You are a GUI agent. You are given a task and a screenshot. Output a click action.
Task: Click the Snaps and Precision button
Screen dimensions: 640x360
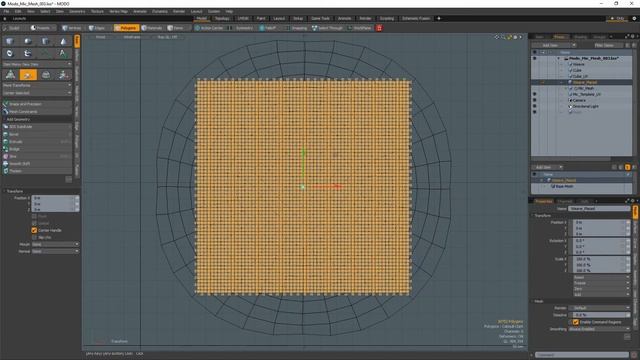(x=37, y=104)
